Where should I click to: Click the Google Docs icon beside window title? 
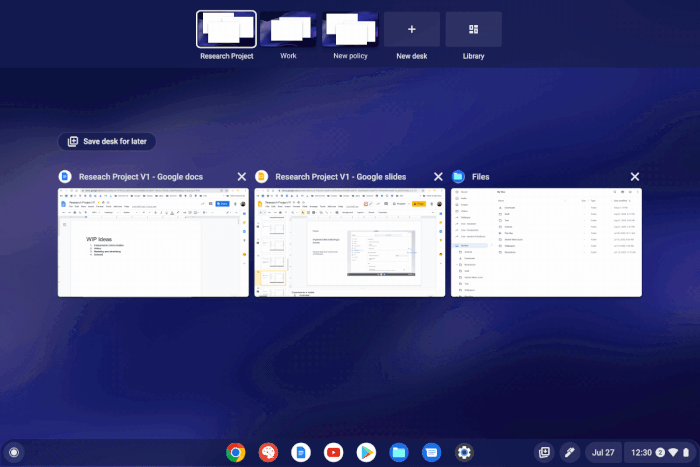[65, 177]
